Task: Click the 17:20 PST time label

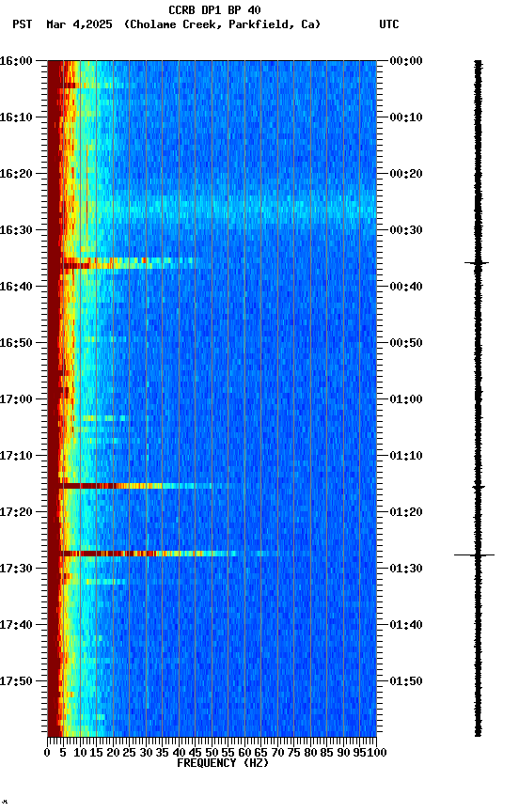Action: (16, 513)
